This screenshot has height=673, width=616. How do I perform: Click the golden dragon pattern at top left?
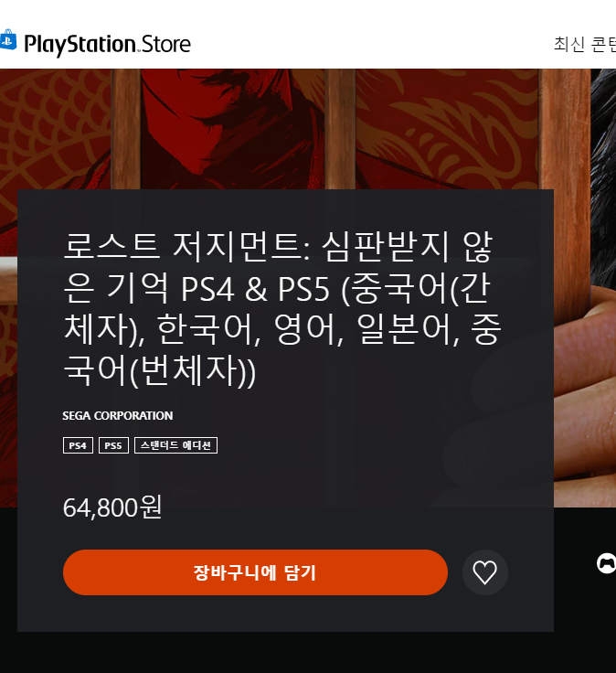(55, 129)
